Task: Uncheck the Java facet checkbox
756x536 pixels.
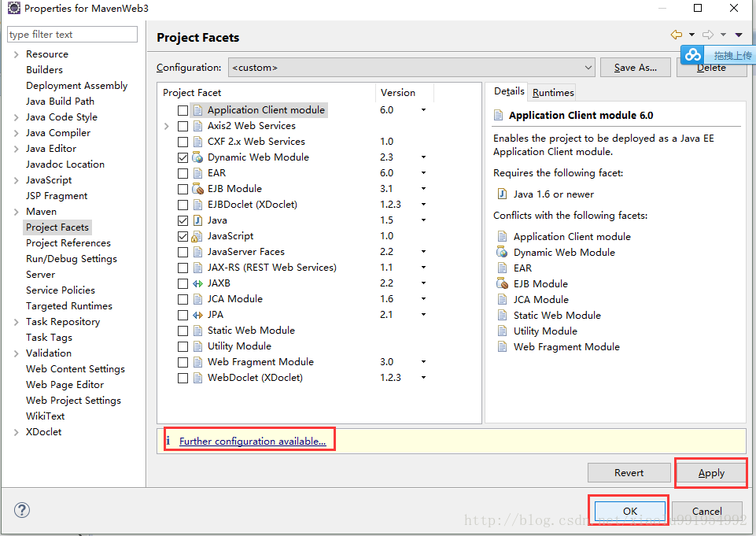Action: (x=183, y=220)
